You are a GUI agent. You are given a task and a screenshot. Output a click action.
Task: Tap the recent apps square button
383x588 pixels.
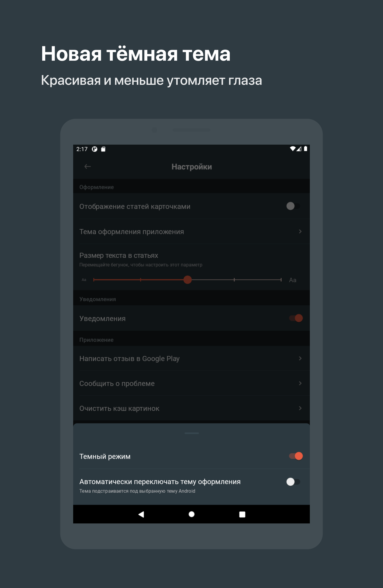pyautogui.click(x=242, y=514)
